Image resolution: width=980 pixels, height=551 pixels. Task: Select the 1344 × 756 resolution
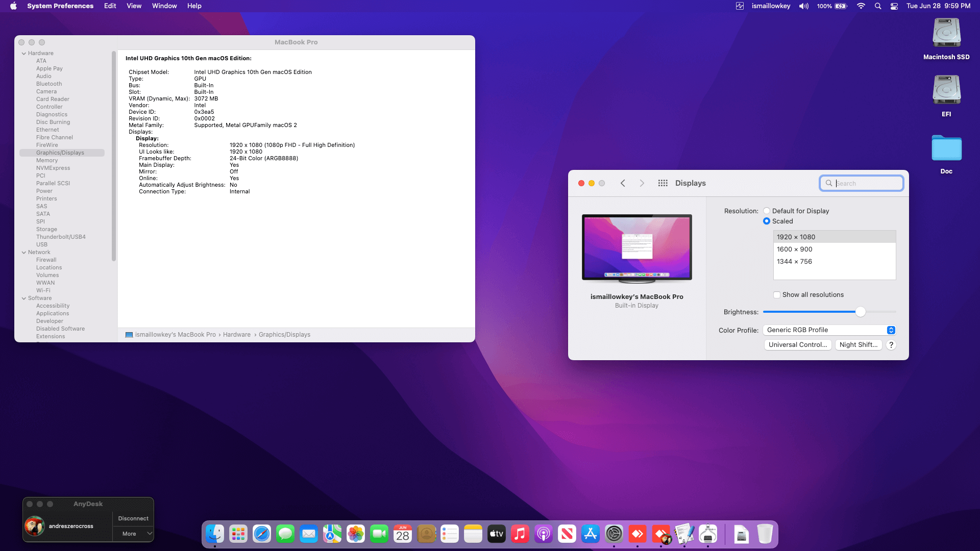click(x=835, y=262)
